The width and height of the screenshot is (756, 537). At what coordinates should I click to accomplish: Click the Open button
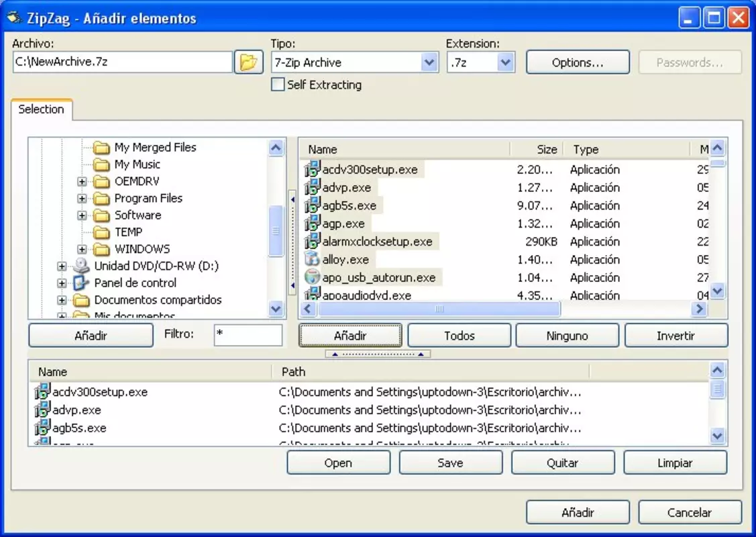[338, 462]
